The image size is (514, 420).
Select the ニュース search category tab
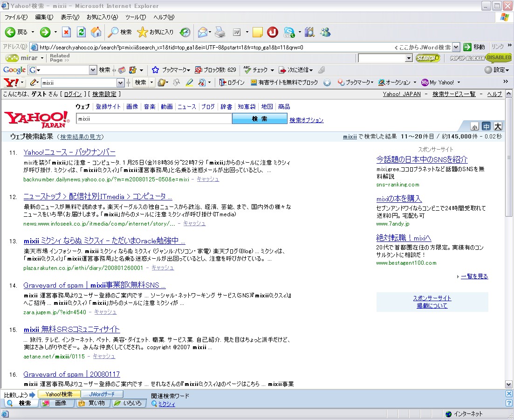[x=187, y=107]
